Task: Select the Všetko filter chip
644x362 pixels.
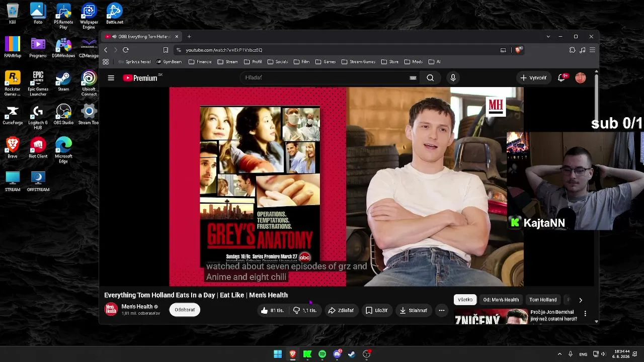Action: 465,300
